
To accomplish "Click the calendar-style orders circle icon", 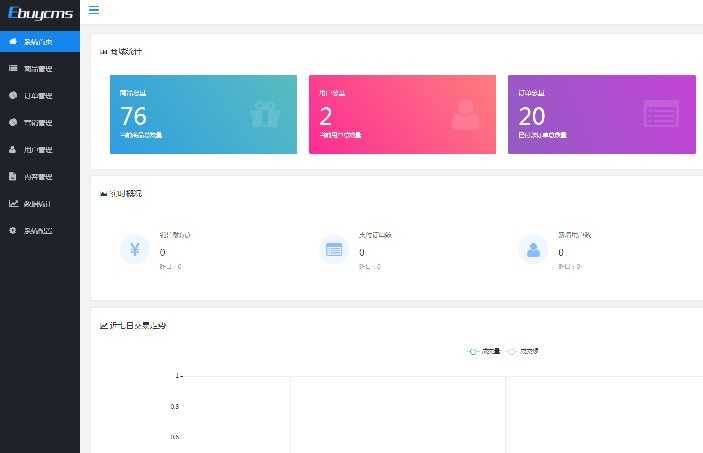I will pyautogui.click(x=334, y=249).
